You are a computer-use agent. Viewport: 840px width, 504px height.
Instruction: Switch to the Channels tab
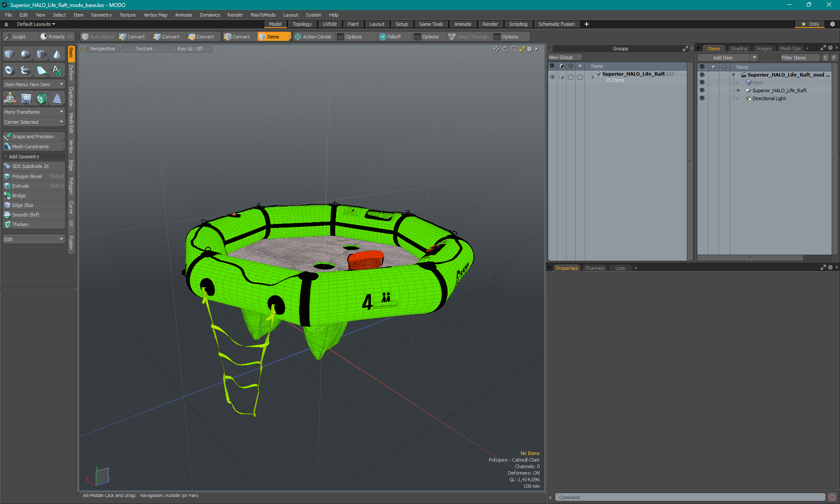[594, 268]
